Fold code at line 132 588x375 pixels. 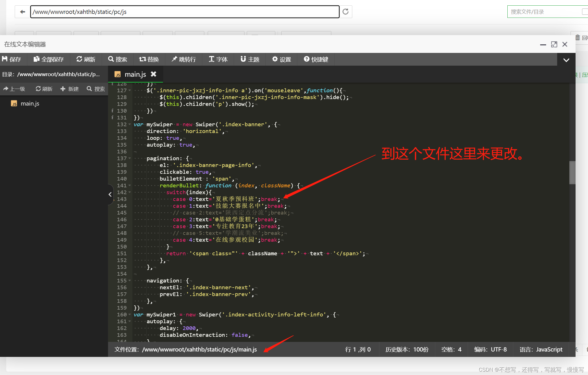[130, 124]
